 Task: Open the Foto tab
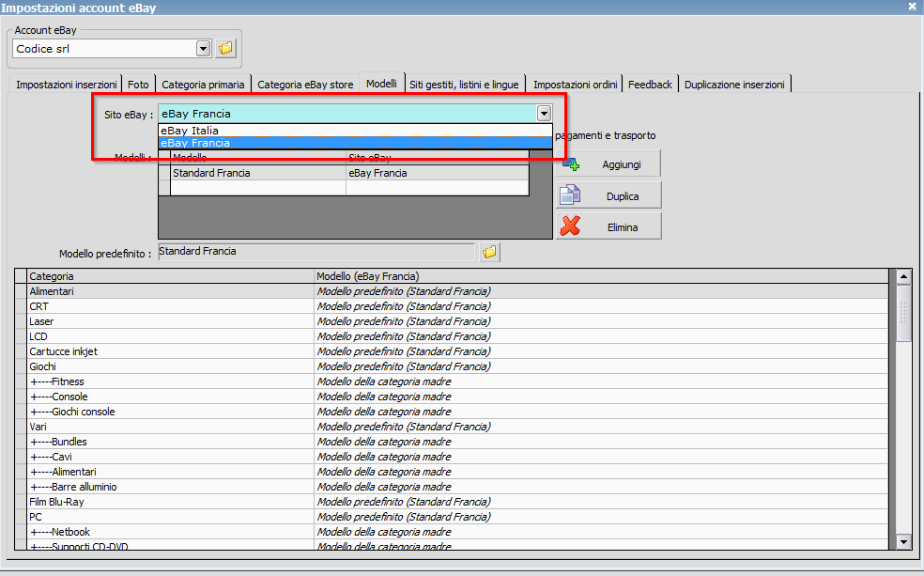[x=138, y=85]
